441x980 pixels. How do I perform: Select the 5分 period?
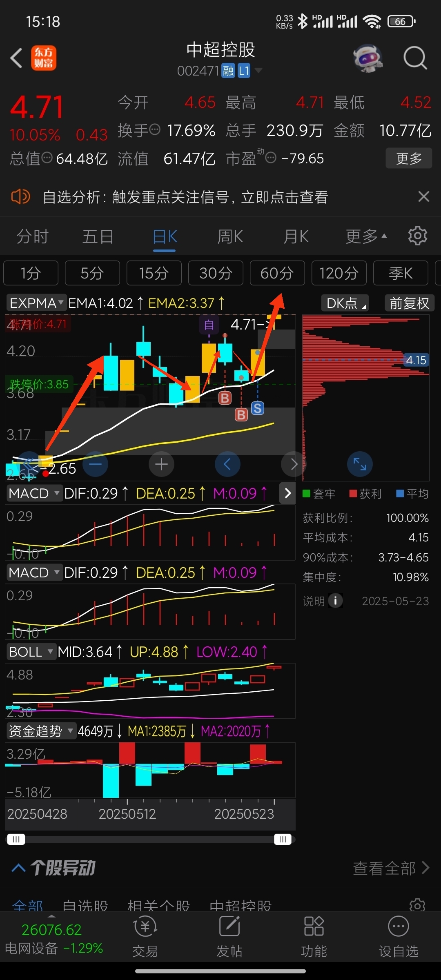point(92,273)
